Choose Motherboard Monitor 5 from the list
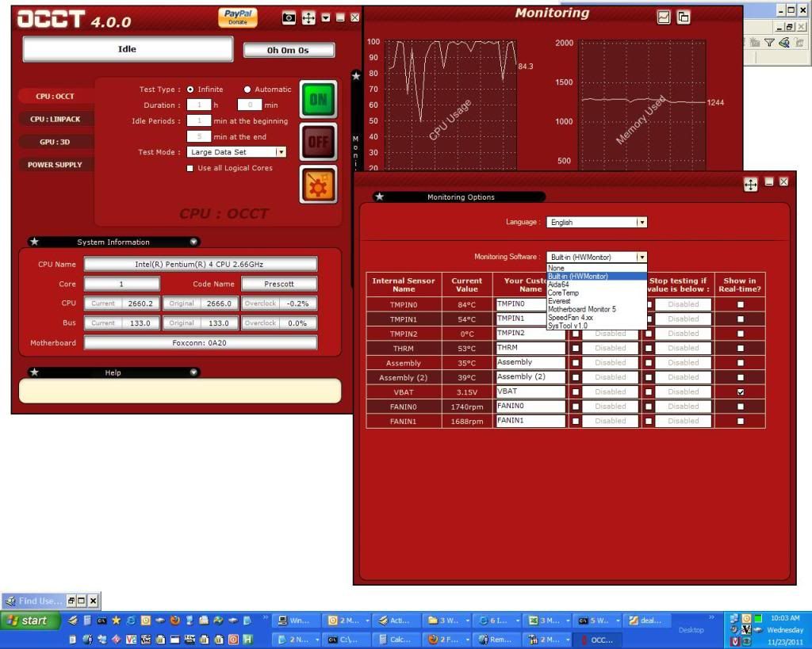 [596, 310]
